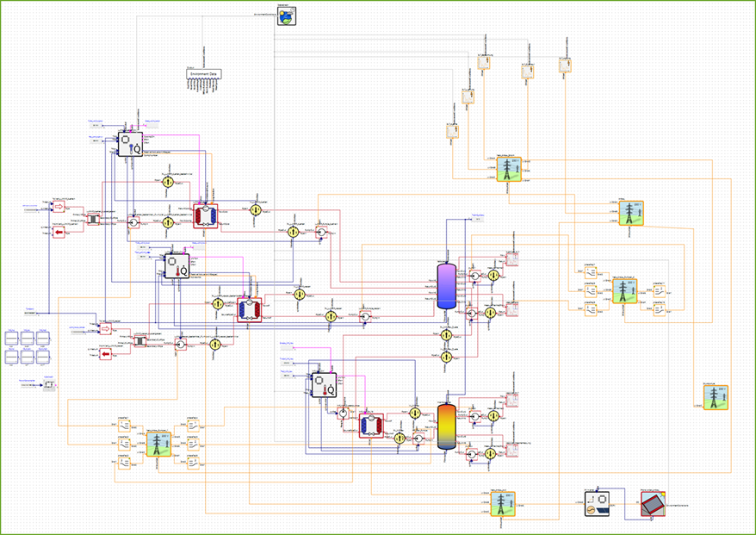
Task: Select the rightmost consumer load profile block at top
Action: [x=565, y=65]
